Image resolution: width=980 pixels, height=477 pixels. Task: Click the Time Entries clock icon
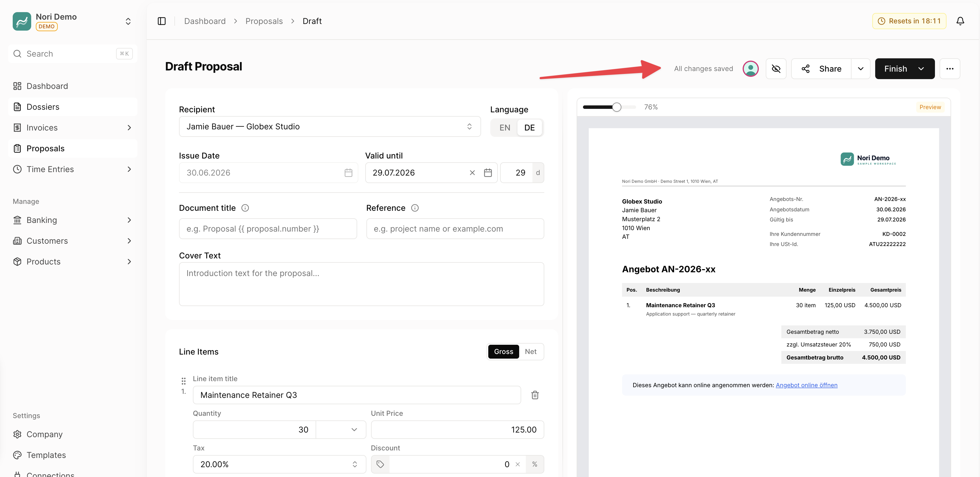(x=17, y=169)
